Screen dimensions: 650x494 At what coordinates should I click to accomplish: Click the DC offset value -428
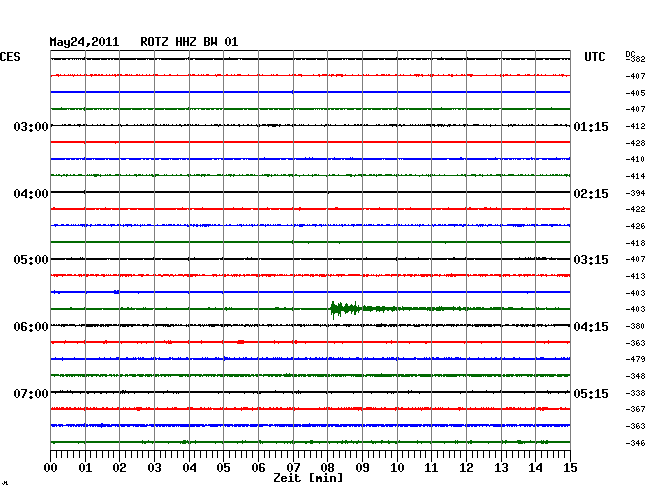pyautogui.click(x=635, y=143)
